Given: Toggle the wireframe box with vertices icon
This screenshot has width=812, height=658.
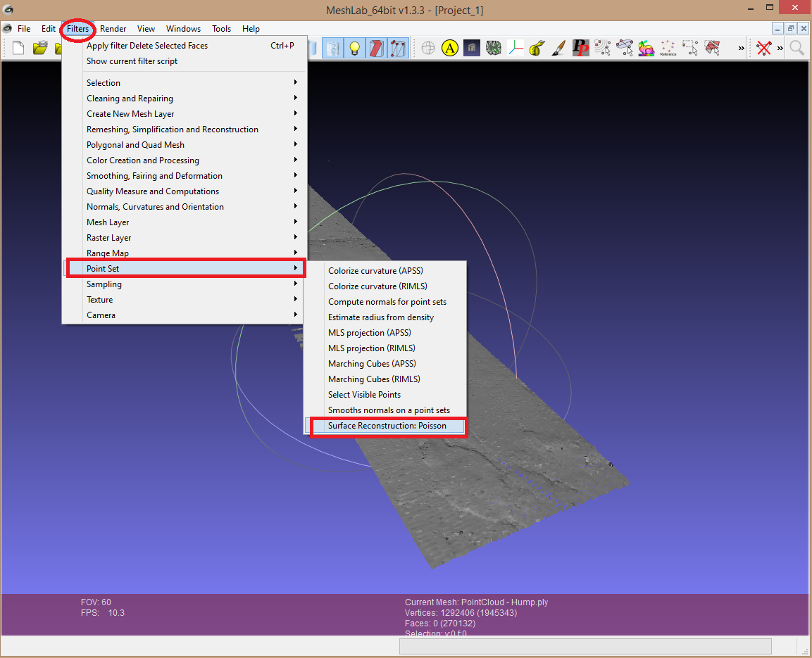Looking at the screenshot, I should (x=398, y=49).
